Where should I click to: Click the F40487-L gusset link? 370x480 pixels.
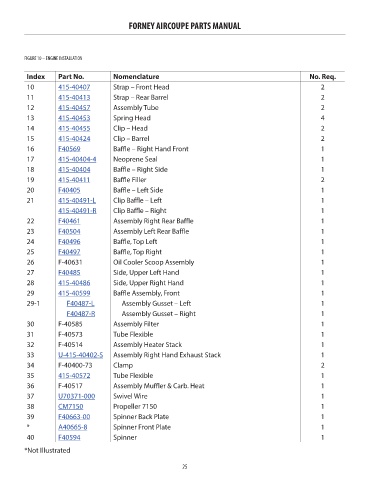point(80,304)
